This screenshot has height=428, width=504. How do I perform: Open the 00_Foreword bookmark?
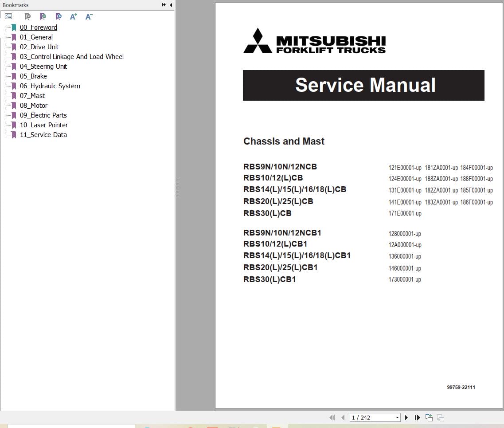coord(39,27)
